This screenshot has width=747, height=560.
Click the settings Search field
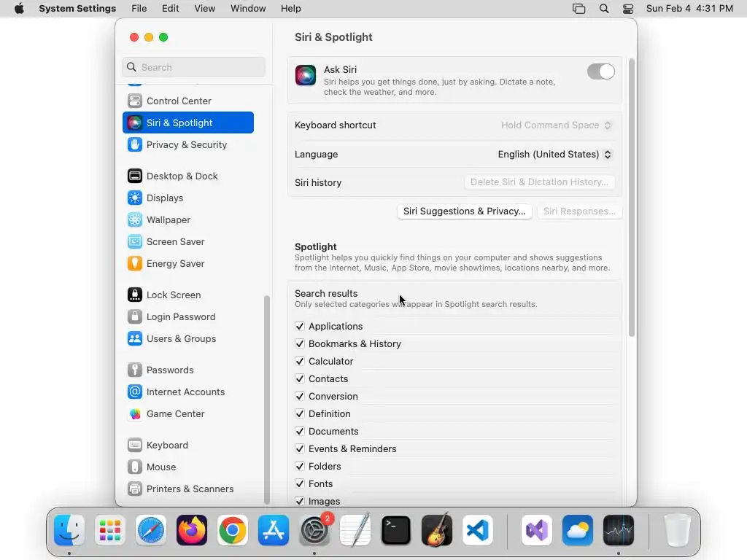tap(193, 67)
